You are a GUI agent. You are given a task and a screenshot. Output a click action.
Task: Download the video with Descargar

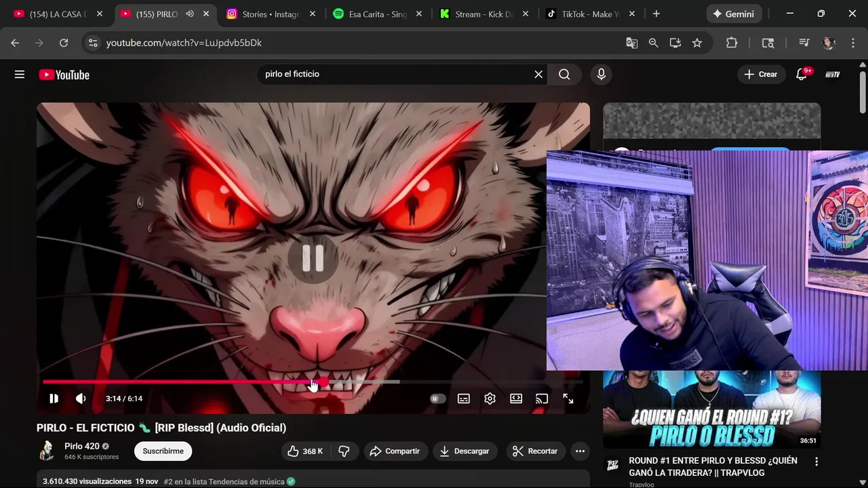465,451
